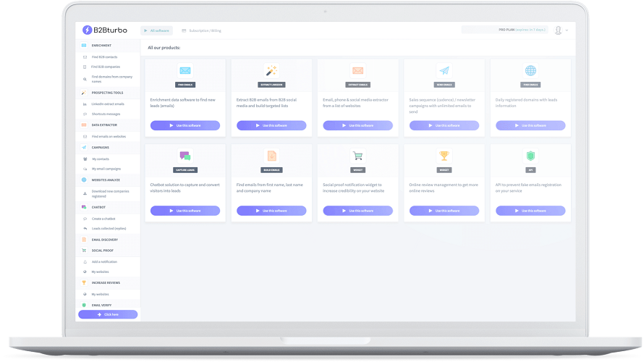644x362 pixels.
Task: Use the Daily registered domains software button
Action: 530,126
